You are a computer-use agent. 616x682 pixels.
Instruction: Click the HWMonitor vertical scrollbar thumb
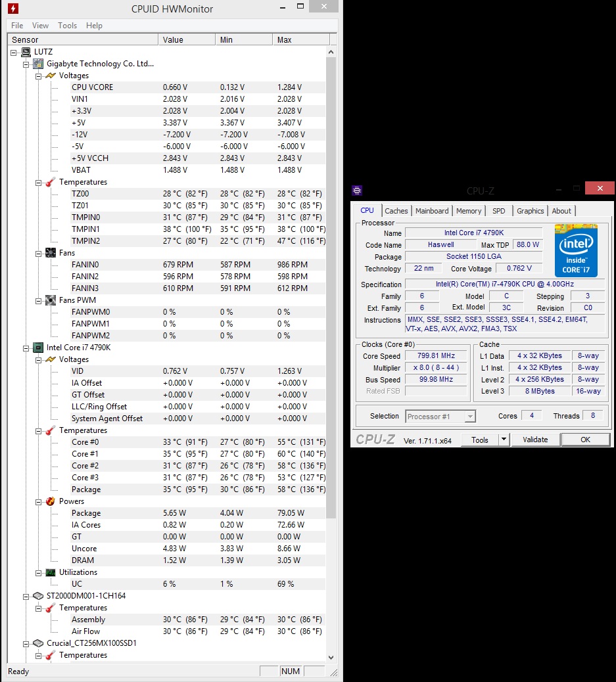click(x=331, y=288)
